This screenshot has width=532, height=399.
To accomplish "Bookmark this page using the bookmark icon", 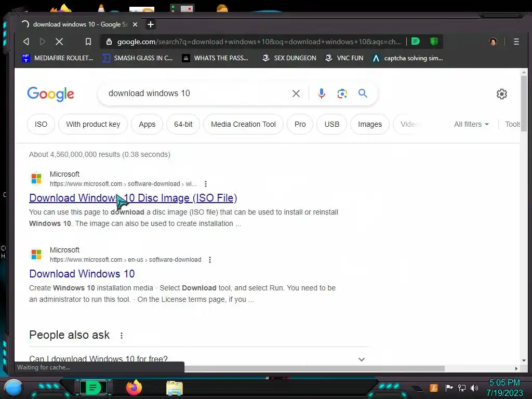I will point(88,42).
